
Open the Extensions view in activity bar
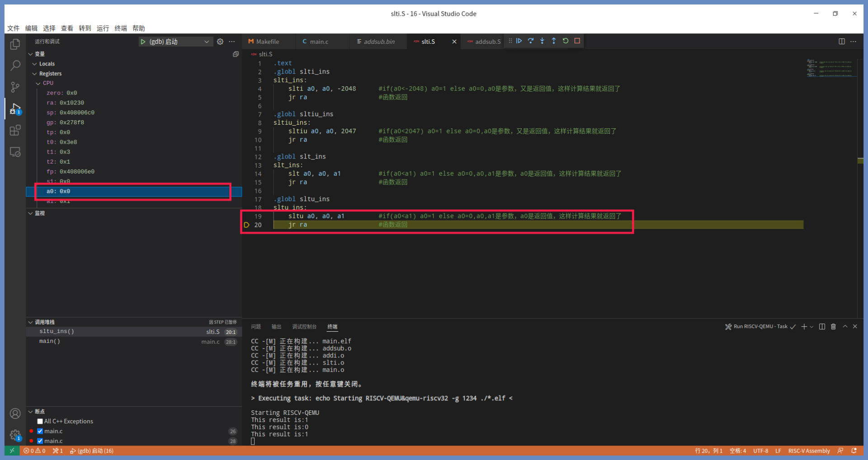(x=15, y=131)
